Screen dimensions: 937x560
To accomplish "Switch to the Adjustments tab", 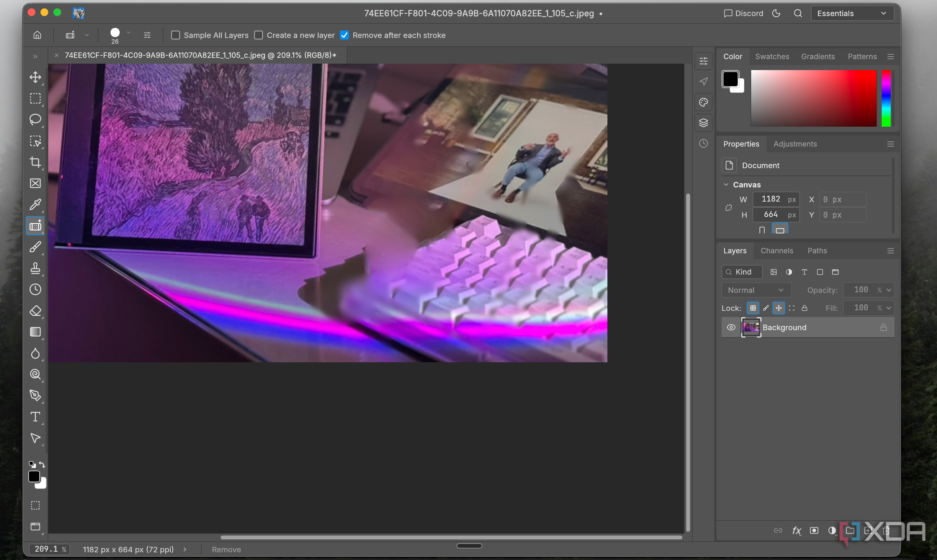I will click(x=795, y=144).
